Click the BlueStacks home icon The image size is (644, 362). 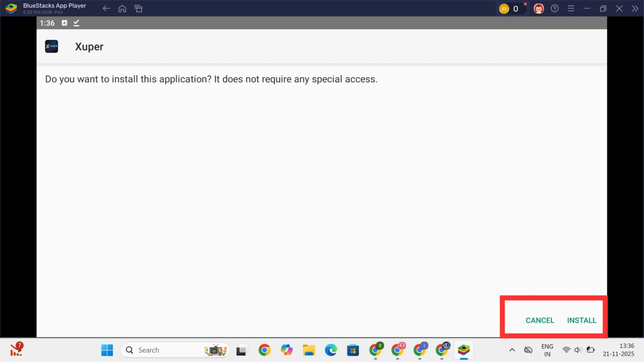pos(122,8)
